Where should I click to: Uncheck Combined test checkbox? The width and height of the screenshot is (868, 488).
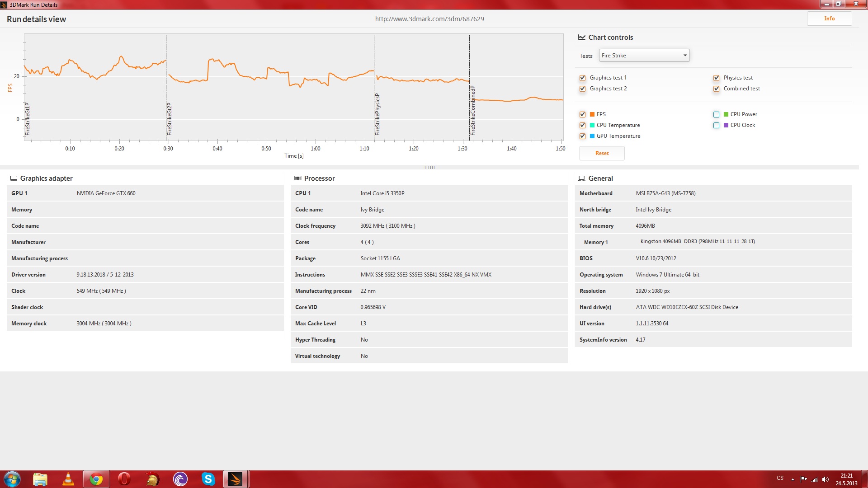click(x=717, y=89)
